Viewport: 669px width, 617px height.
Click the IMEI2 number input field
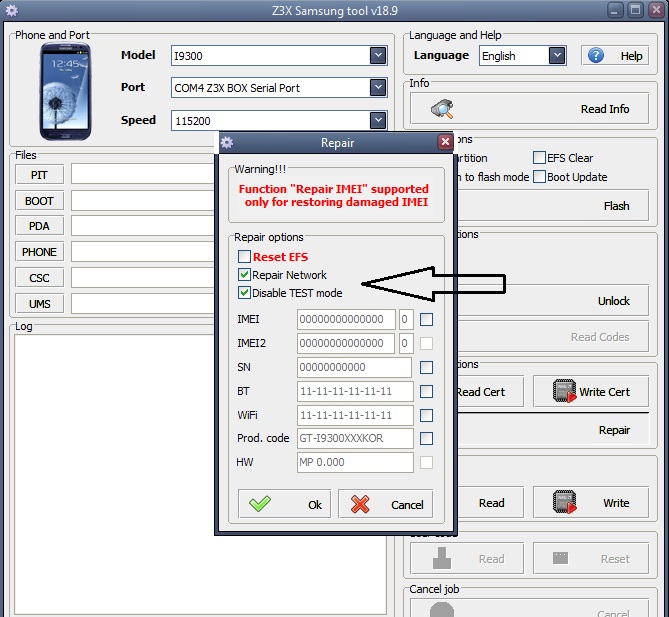[x=346, y=343]
